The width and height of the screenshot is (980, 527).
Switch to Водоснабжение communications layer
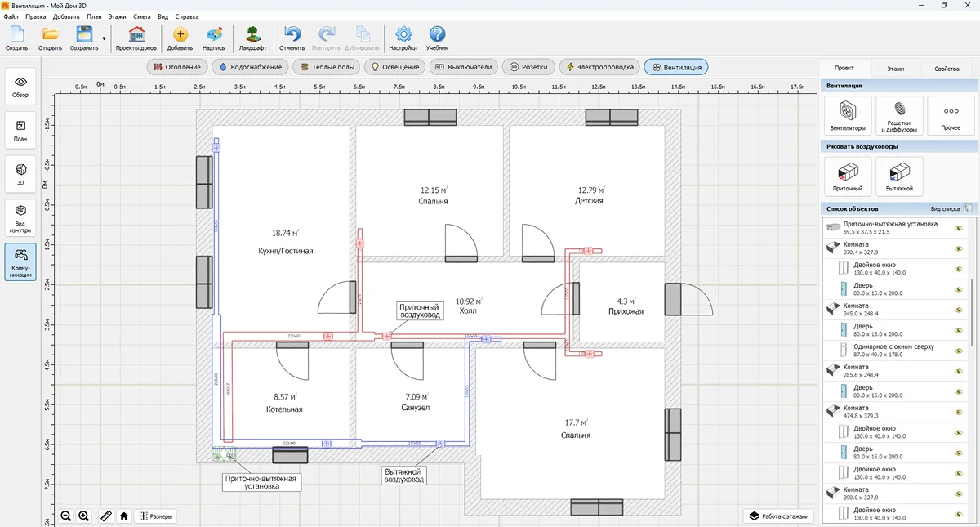[x=251, y=67]
